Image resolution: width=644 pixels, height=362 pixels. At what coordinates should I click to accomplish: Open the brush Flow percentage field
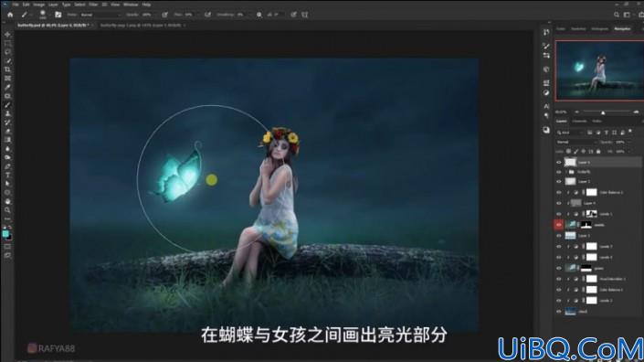[189, 15]
